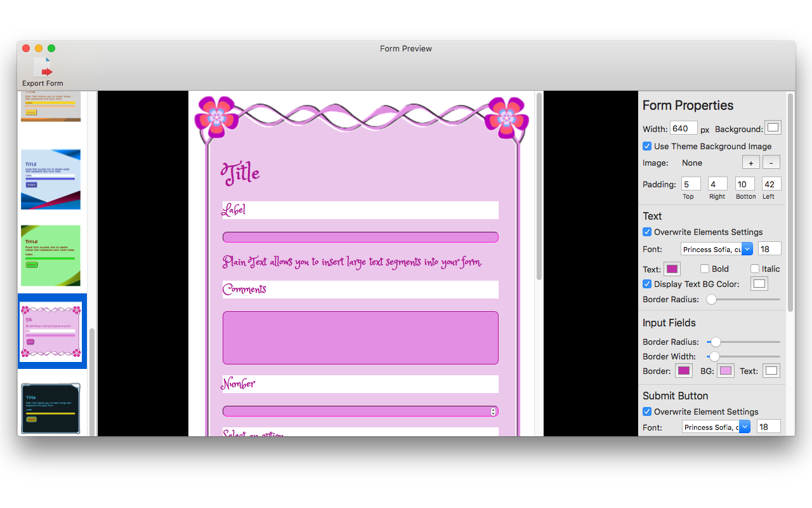The height and width of the screenshot is (508, 812).
Task: Open the Text color swatch
Action: click(x=672, y=269)
